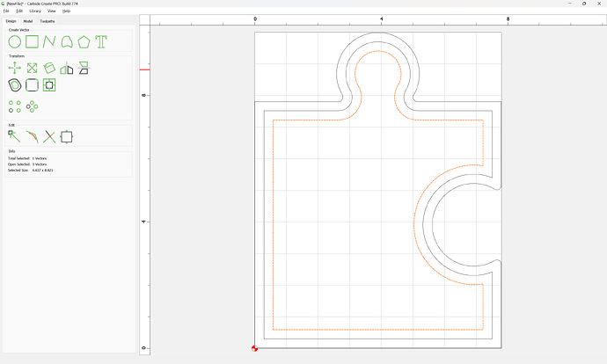Select the Trim Vectors tool

[x=49, y=136]
